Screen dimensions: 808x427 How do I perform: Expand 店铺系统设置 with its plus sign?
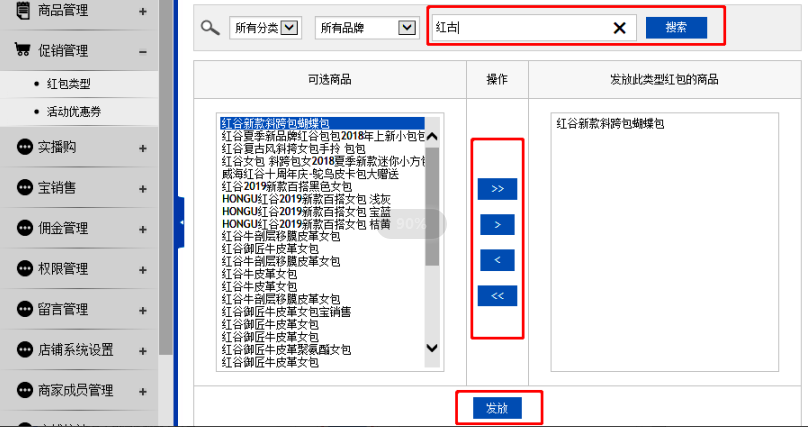tap(143, 351)
